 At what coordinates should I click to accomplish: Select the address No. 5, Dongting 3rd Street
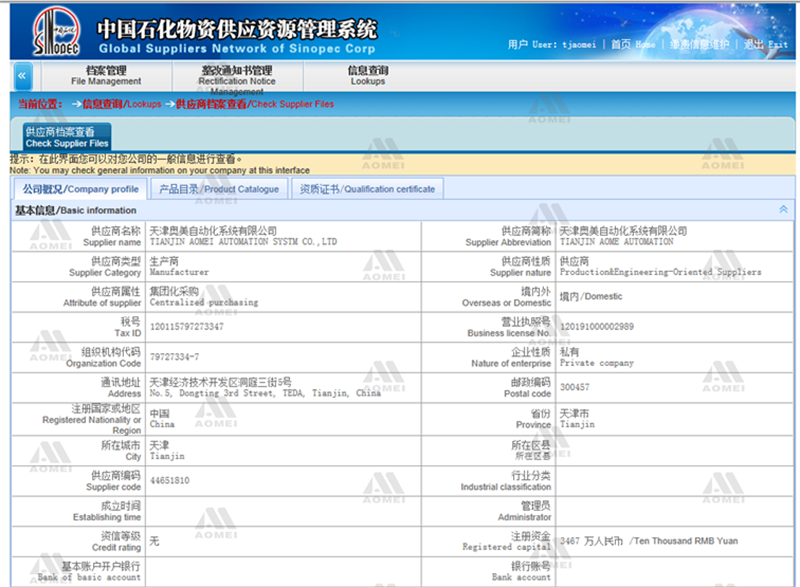click(265, 393)
